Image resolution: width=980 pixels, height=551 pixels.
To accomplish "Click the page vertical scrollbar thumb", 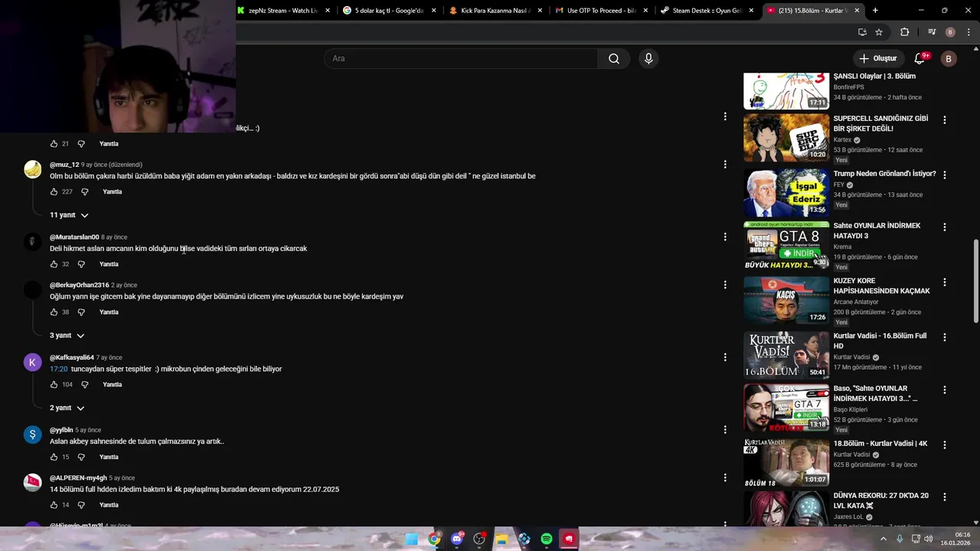I will (975, 281).
